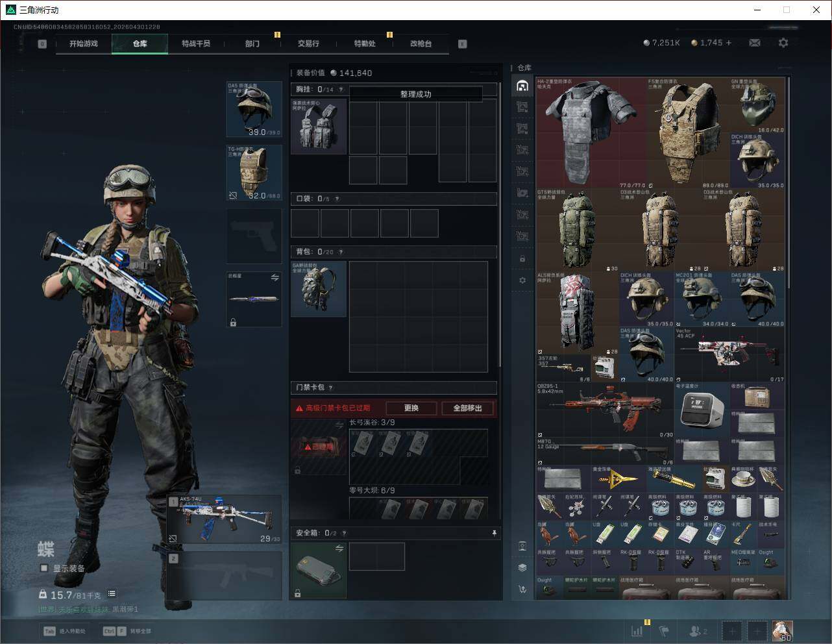Switch to the 开始游戏 tab

[x=84, y=43]
